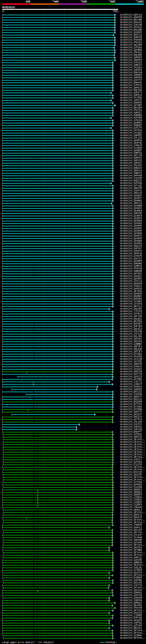Image resolution: width=146 pixels, height=644 pixels.
Task: Select the UniRef100_P43282 label
Action: pyautogui.click(x=131, y=27)
